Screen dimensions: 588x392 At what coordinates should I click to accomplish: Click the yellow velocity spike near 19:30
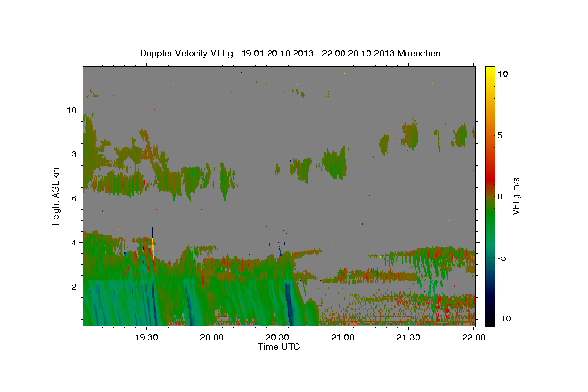(x=153, y=248)
